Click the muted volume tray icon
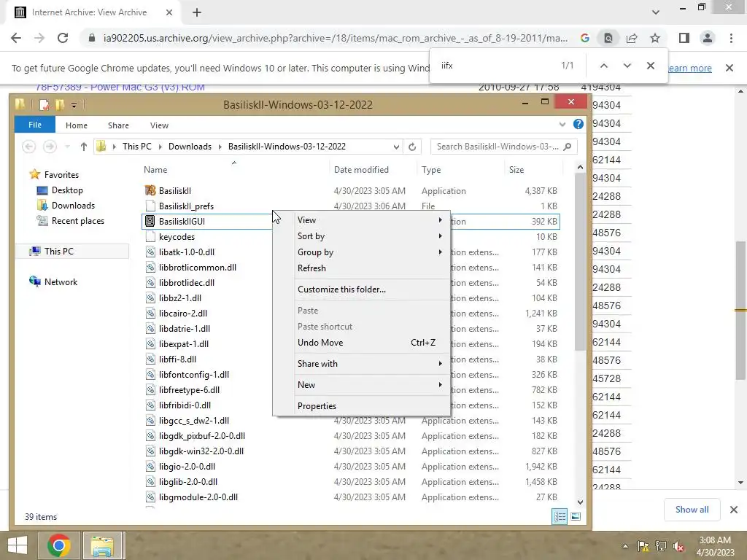 point(678,547)
